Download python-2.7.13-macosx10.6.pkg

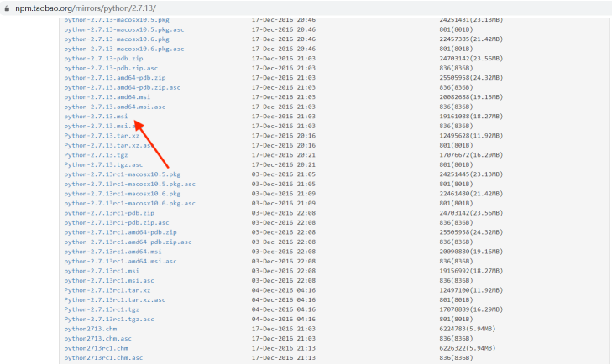tap(117, 39)
